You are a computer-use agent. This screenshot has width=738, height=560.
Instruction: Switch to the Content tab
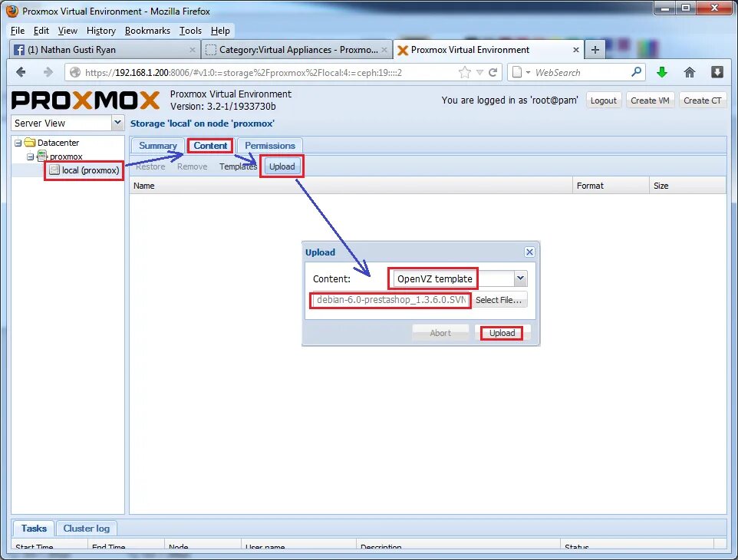(210, 146)
